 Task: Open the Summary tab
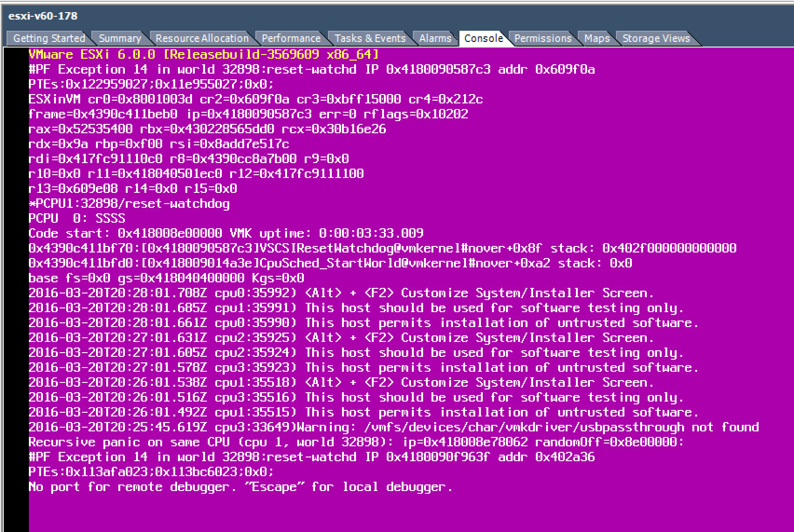coord(120,38)
